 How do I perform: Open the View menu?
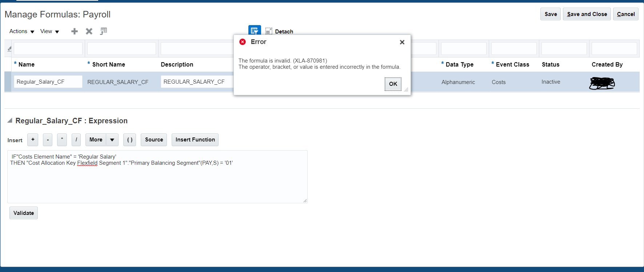click(49, 31)
